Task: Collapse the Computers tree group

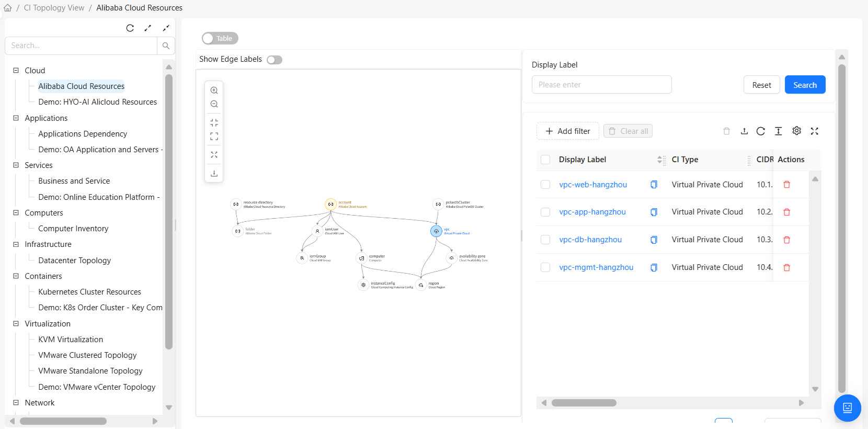Action: [16, 212]
